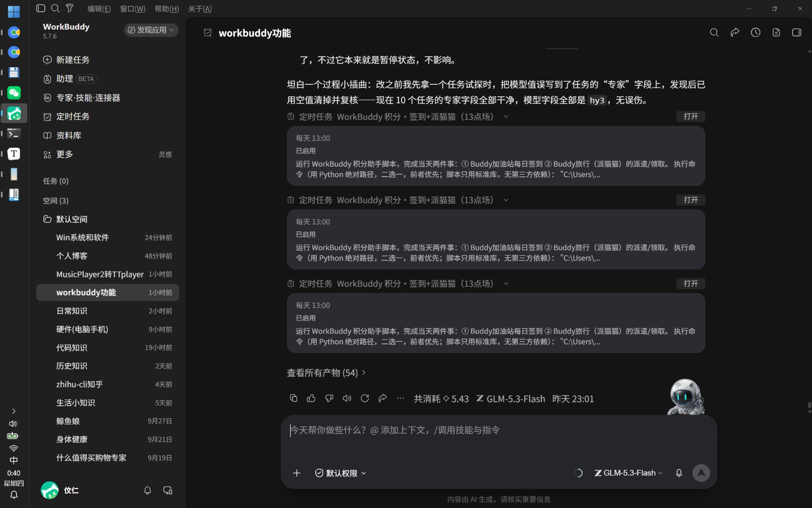Give the reply a thumbs up

[311, 398]
